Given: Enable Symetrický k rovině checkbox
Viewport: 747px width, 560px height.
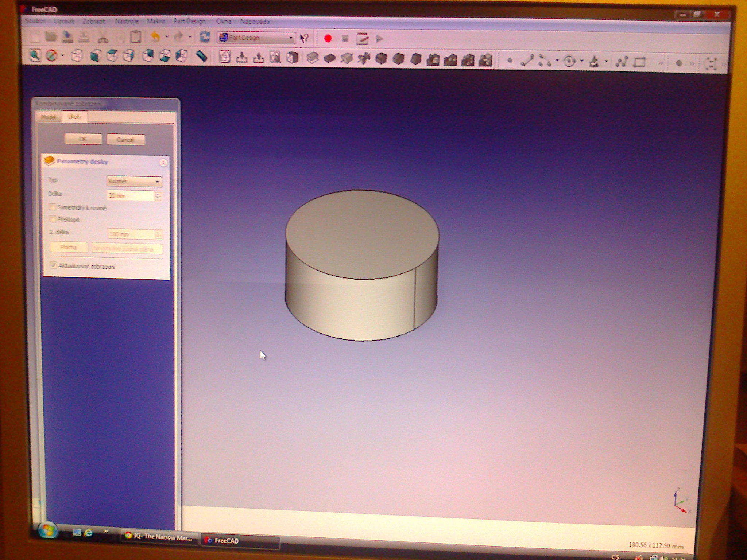Looking at the screenshot, I should tap(53, 207).
